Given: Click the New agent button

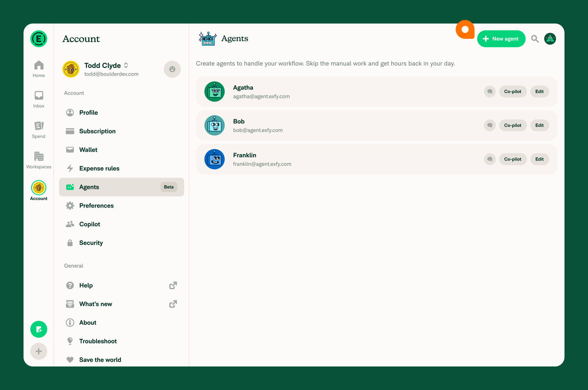Looking at the screenshot, I should point(501,39).
